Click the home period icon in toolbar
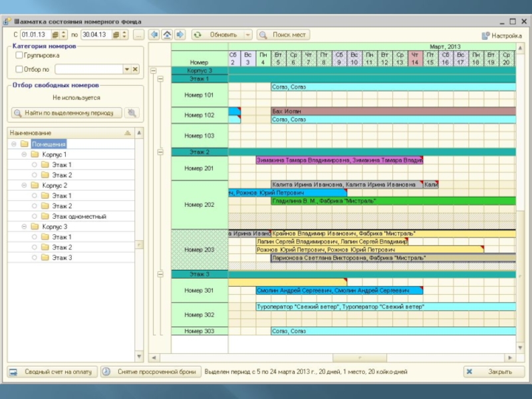The image size is (532, 399). [167, 35]
